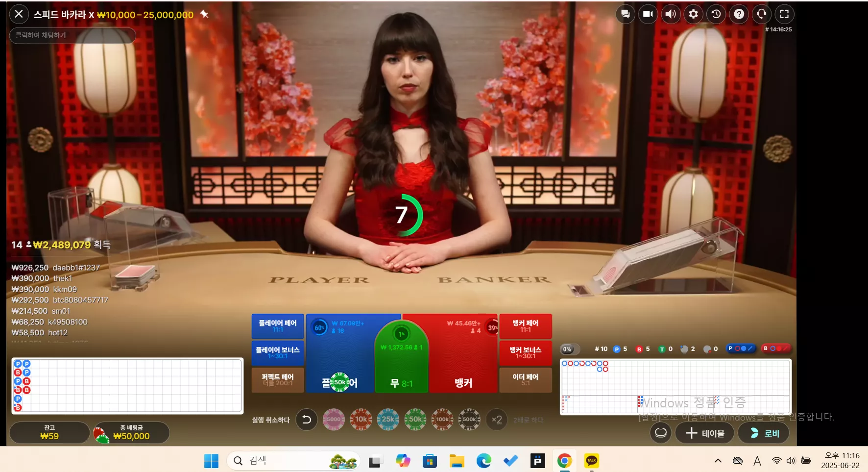Bet on Player Pair 11:1

coord(278,326)
